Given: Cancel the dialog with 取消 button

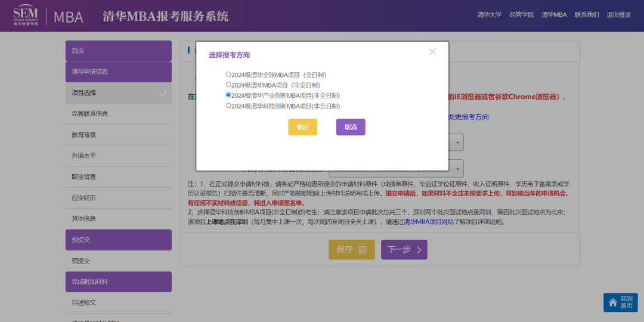Looking at the screenshot, I should click(351, 127).
